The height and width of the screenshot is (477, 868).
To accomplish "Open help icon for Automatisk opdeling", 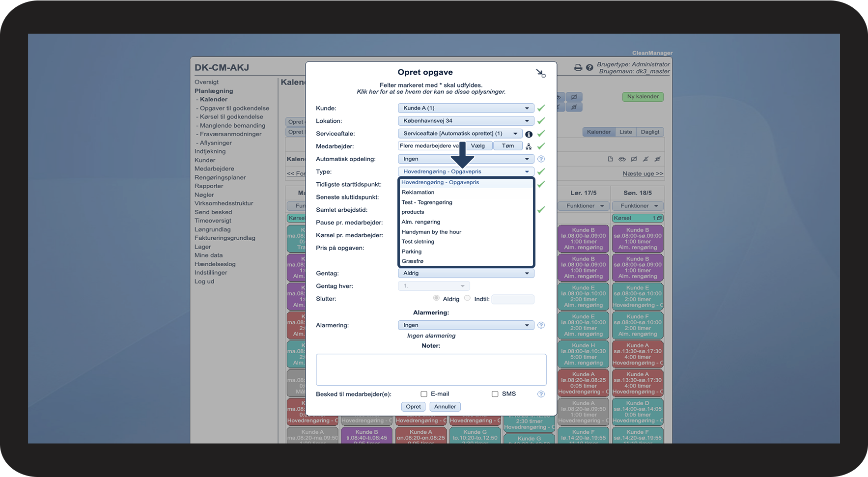I will pos(541,159).
